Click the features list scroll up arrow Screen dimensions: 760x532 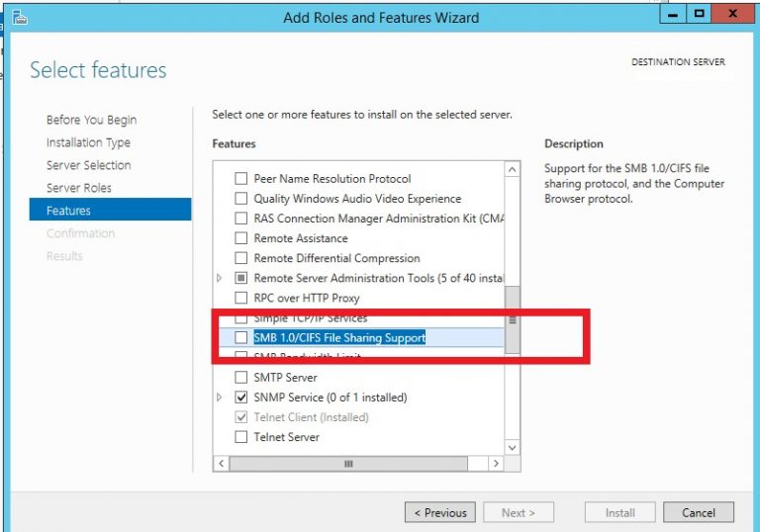[x=512, y=169]
